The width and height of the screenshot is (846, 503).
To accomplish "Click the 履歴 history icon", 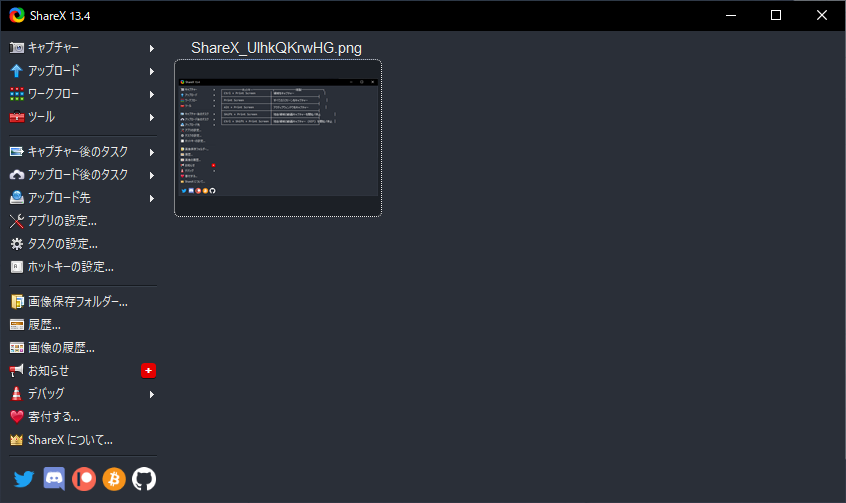I will [17, 325].
